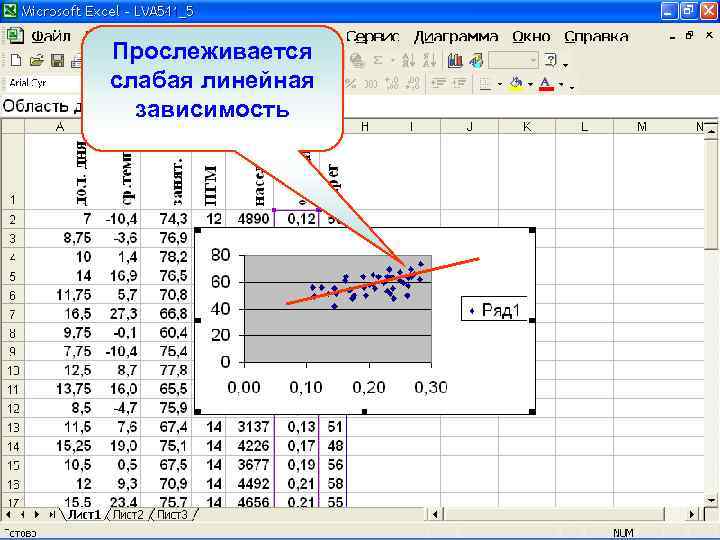This screenshot has width=720, height=540.
Task: Expand Standard toolbar options arrow
Action: (x=566, y=65)
